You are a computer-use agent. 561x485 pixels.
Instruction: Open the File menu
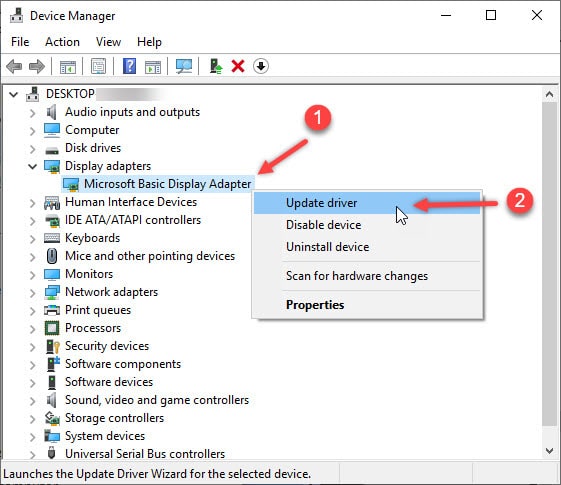point(20,42)
